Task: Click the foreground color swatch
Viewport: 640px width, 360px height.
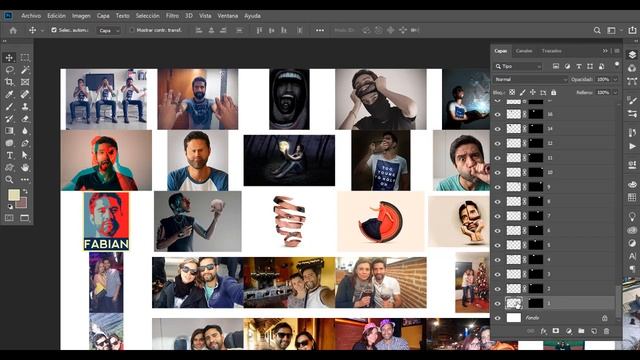Action: click(x=13, y=195)
